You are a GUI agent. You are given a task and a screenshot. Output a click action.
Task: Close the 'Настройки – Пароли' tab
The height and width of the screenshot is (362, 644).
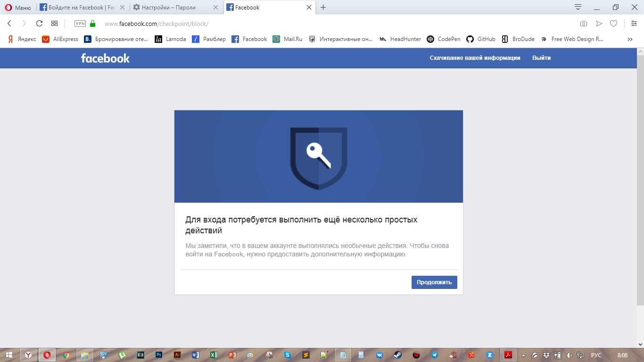click(216, 8)
